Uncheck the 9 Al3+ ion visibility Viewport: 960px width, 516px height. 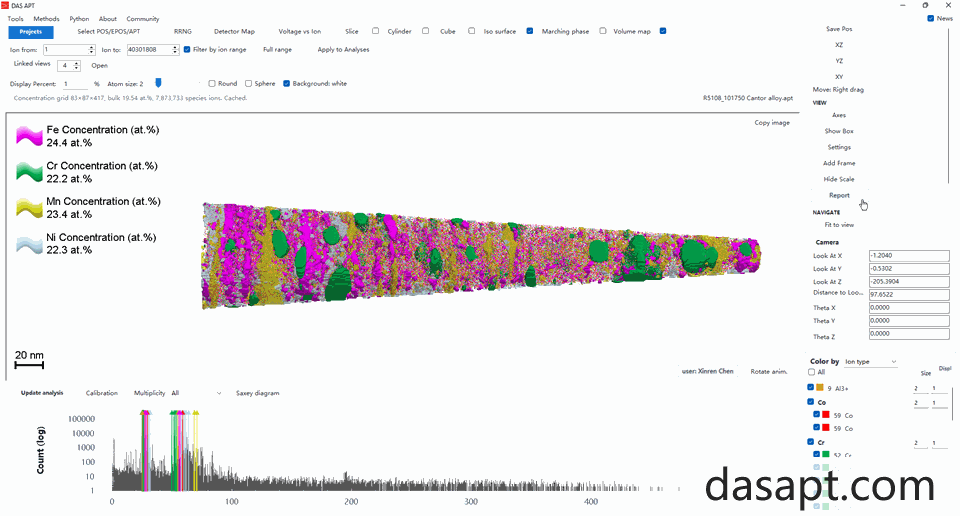tap(811, 387)
